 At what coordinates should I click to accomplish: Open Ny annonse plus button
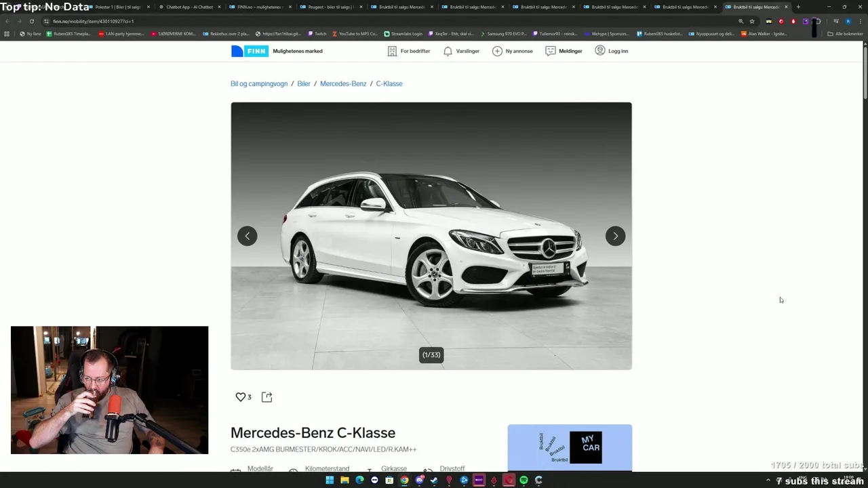point(512,51)
